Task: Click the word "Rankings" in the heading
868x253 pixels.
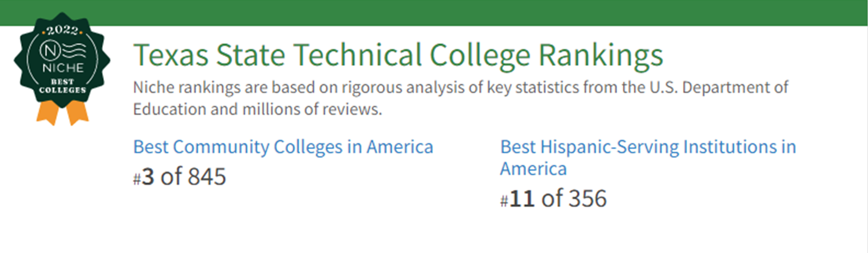Action: (x=601, y=55)
